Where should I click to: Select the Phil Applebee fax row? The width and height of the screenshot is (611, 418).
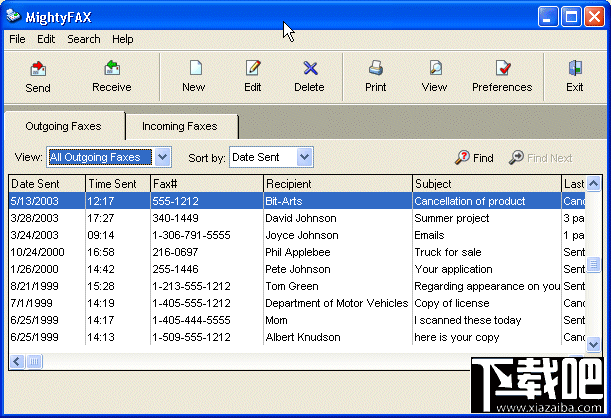[x=297, y=252]
